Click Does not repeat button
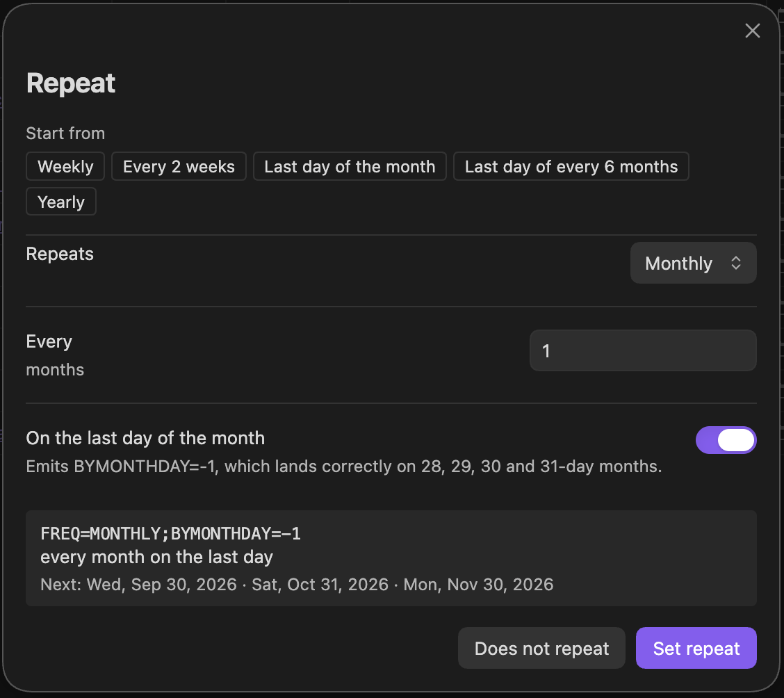Screen dimensions: 784x698 tap(541, 648)
